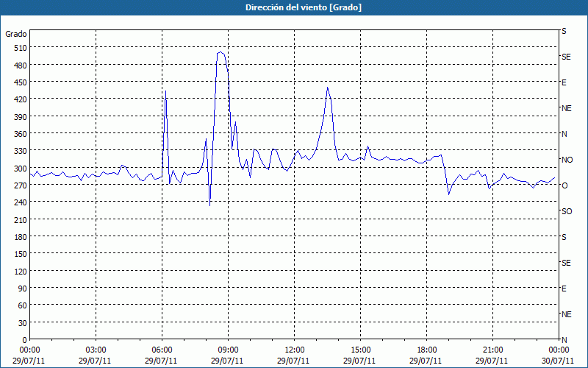This screenshot has width=588, height=368.
Task: Click the 29/07/11 date beneath 12:00
Action: coord(293,361)
